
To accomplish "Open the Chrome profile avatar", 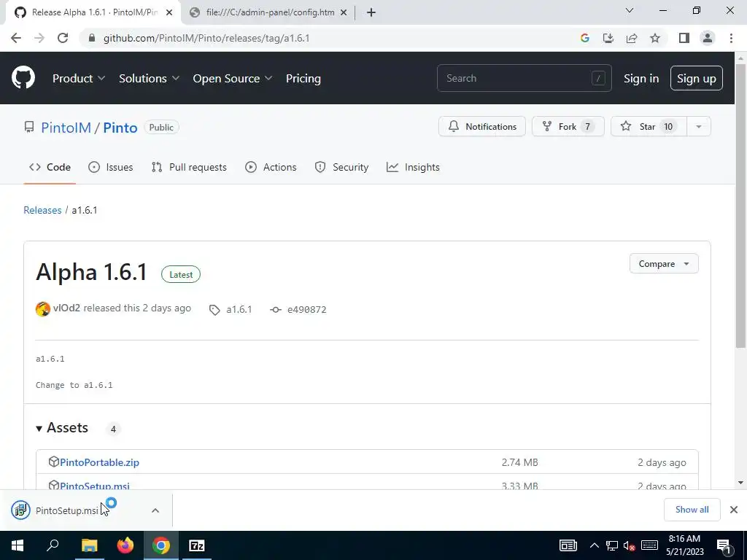I will [x=708, y=38].
